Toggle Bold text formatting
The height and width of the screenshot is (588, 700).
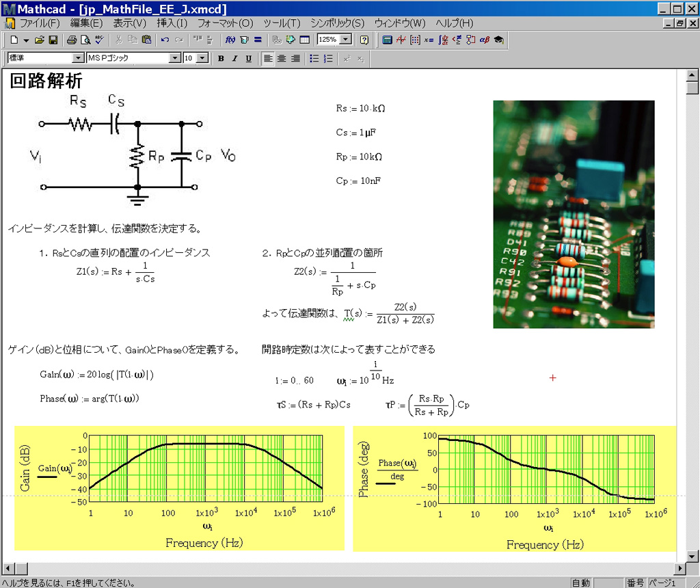pyautogui.click(x=221, y=59)
